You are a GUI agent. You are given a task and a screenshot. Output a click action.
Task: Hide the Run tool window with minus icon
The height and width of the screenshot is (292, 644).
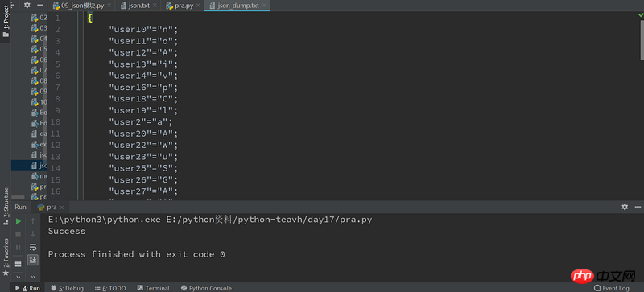point(638,207)
